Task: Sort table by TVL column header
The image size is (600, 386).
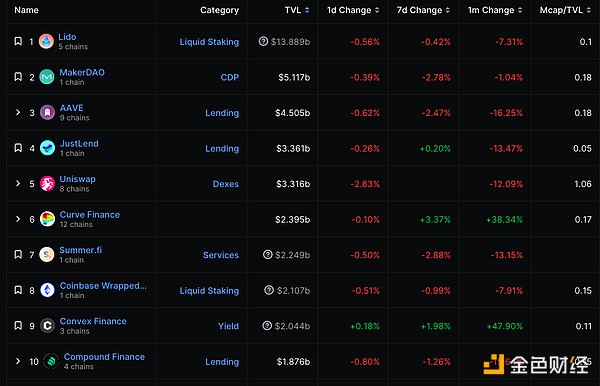Action: coord(297,10)
